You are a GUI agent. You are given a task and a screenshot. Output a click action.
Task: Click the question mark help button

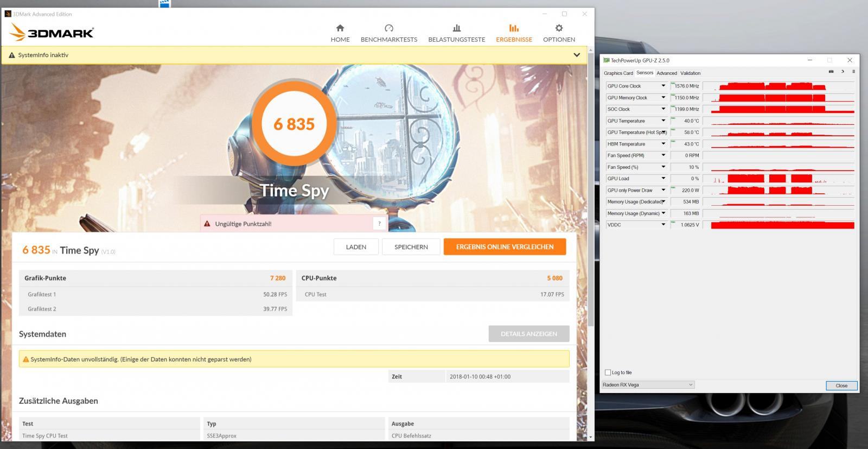tap(379, 224)
